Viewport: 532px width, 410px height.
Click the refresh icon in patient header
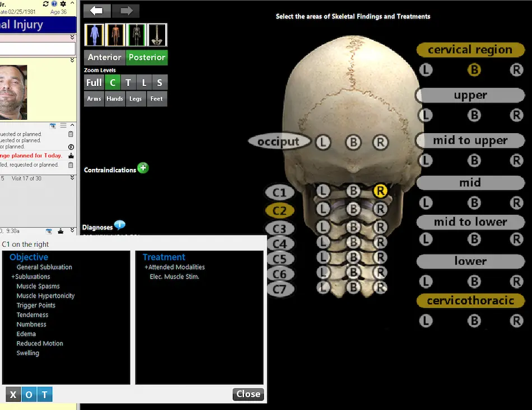pos(46,4)
